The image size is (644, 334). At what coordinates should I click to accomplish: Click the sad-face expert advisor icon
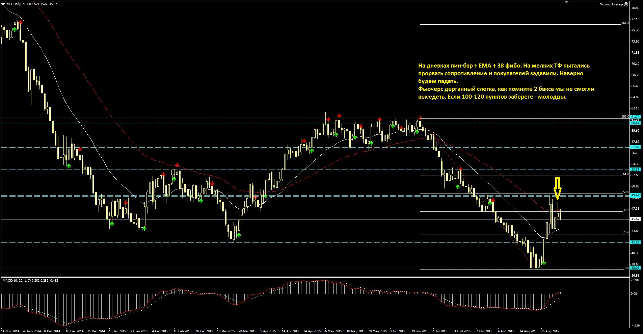point(626,4)
